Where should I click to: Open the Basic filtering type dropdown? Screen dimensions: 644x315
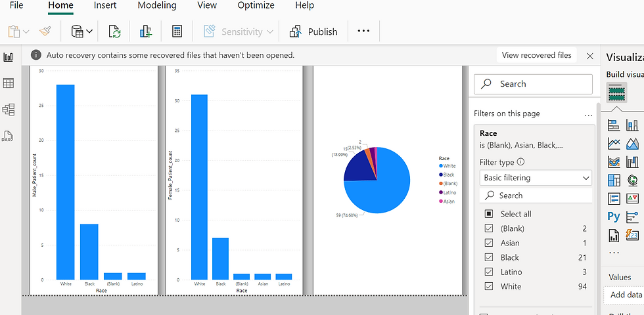click(536, 178)
